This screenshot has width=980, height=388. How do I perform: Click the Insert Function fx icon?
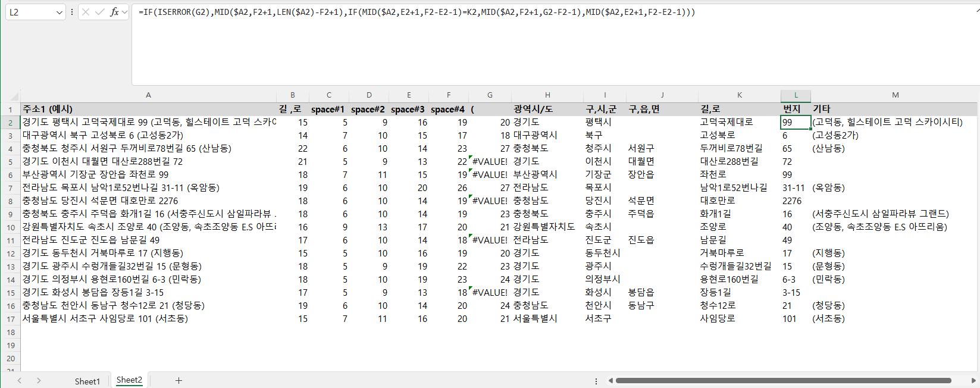pos(114,12)
